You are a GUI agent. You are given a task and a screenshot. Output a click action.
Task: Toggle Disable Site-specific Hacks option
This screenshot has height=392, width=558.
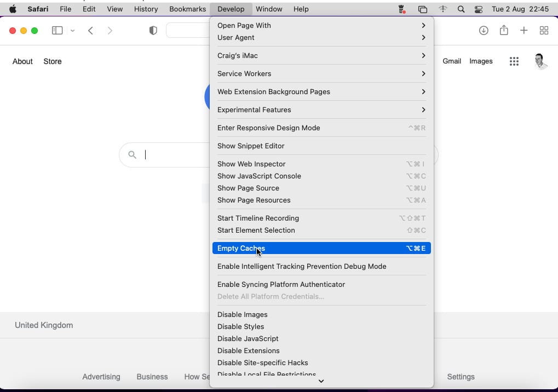(321, 363)
